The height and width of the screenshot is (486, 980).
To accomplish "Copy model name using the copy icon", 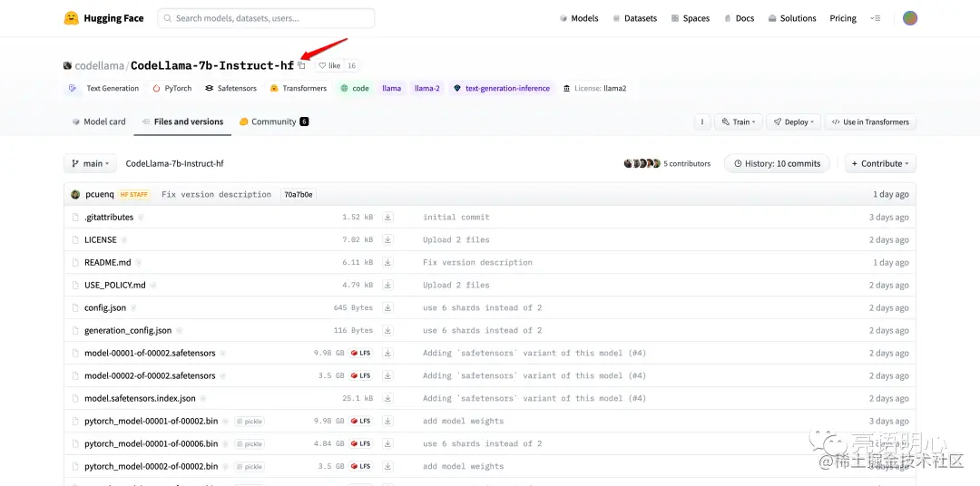I will tap(301, 65).
